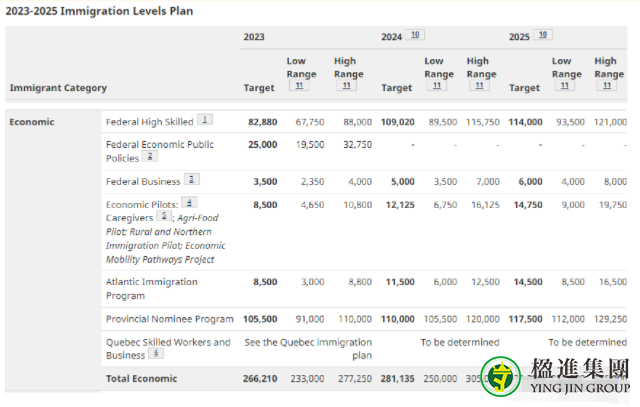This screenshot has height=407, width=640.
Task: Click the 'Immigrant Category' column header
Action: (x=58, y=88)
